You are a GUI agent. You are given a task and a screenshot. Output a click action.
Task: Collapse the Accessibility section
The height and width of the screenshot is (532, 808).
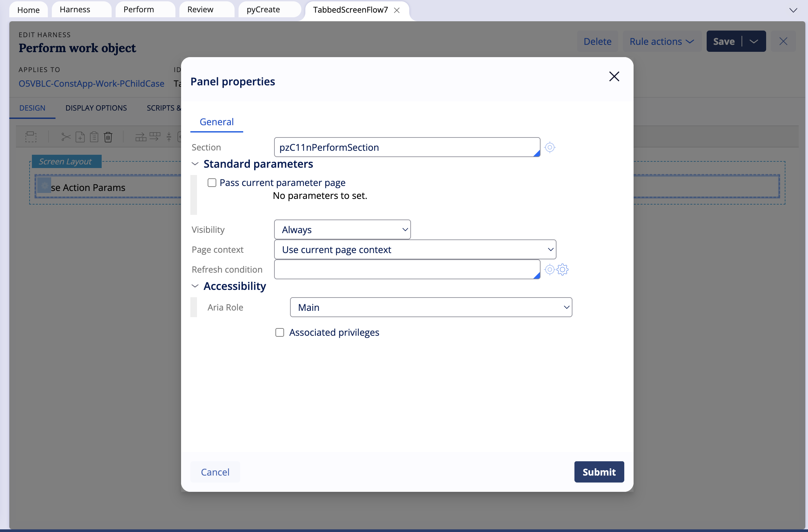click(195, 286)
